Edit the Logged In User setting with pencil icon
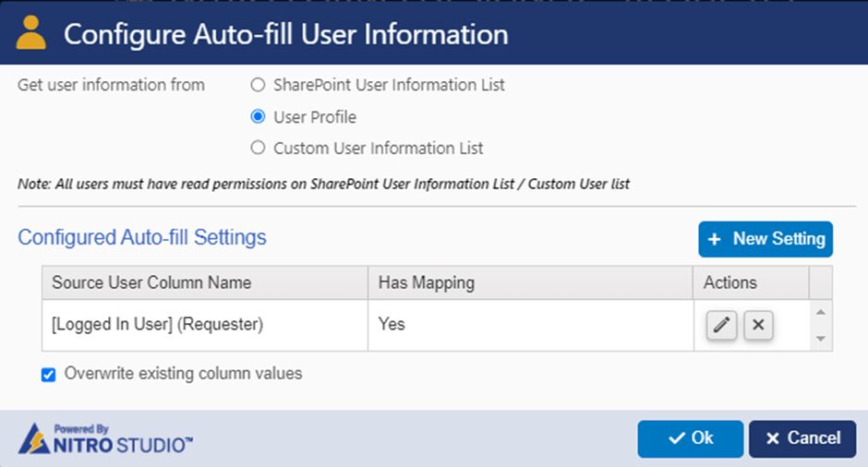 pyautogui.click(x=721, y=325)
